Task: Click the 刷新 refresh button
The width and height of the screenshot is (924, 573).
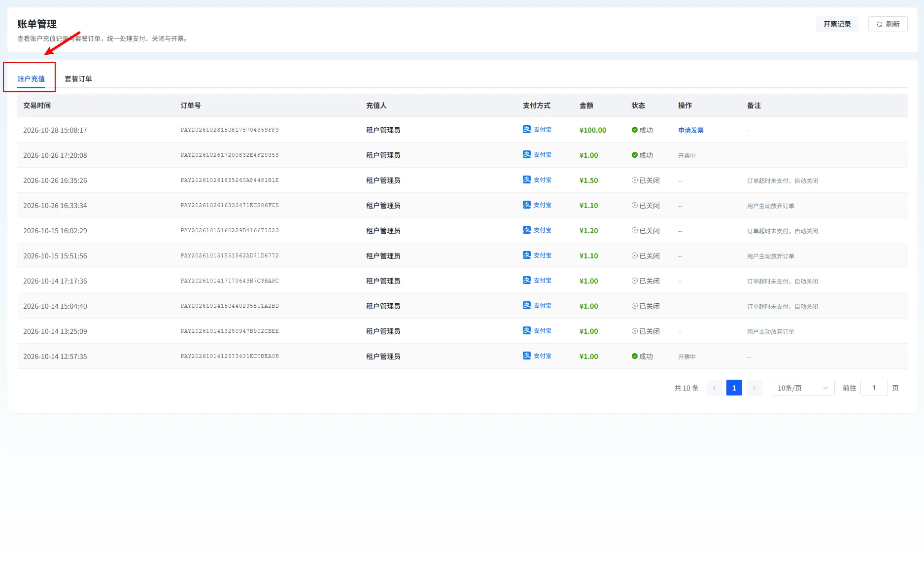Action: (888, 24)
